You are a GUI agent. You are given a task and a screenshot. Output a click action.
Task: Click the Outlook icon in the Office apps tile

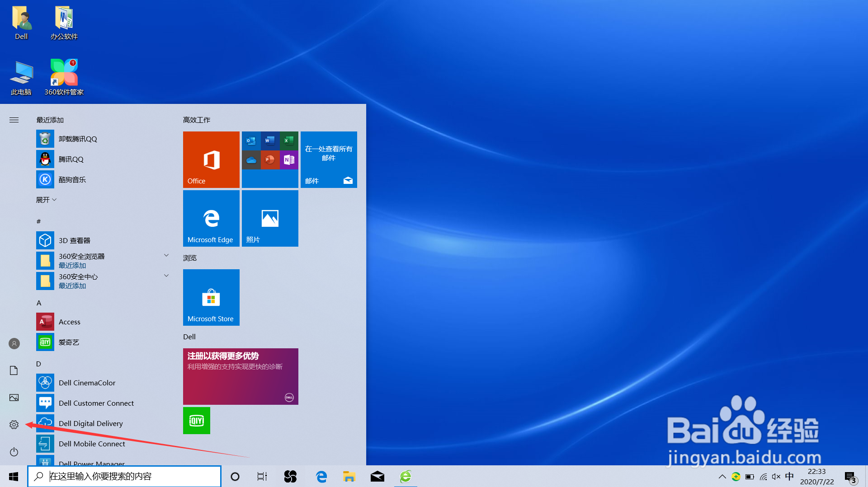tap(251, 141)
